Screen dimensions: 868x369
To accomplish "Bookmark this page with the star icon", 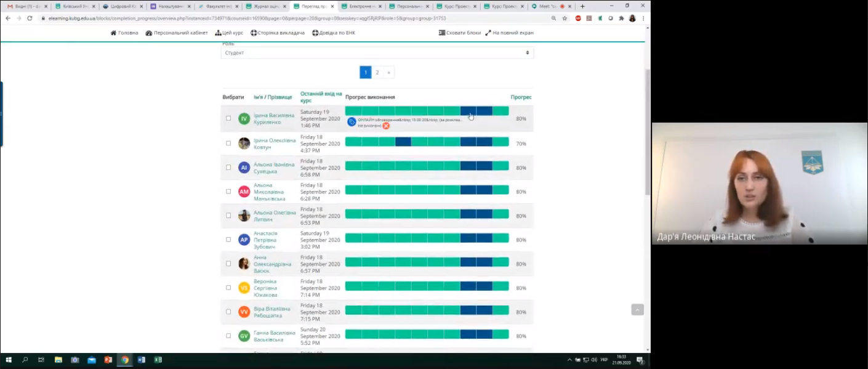I will coord(565,18).
